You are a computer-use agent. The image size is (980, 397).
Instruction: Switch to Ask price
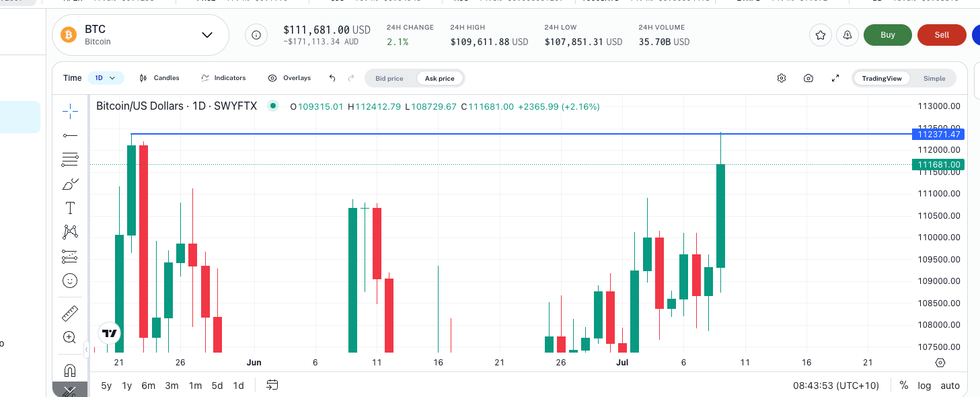[x=440, y=79]
